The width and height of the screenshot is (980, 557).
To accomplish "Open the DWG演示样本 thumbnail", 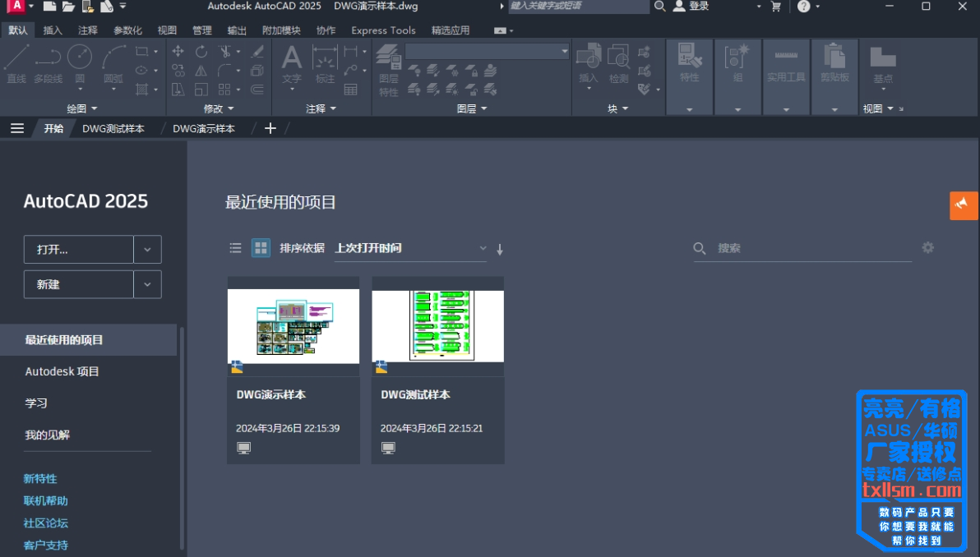I will (294, 325).
